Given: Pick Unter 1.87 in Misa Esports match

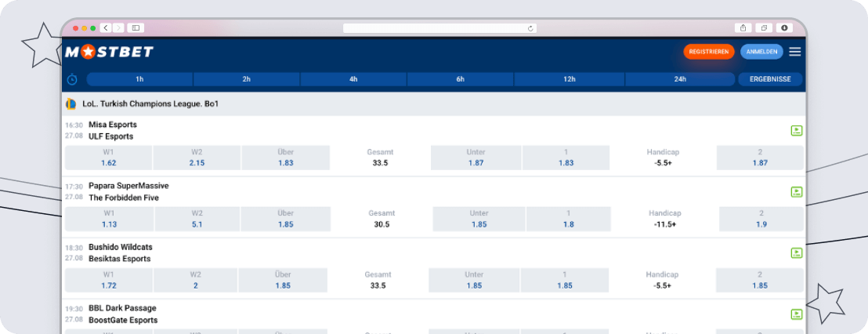Looking at the screenshot, I should point(476,158).
